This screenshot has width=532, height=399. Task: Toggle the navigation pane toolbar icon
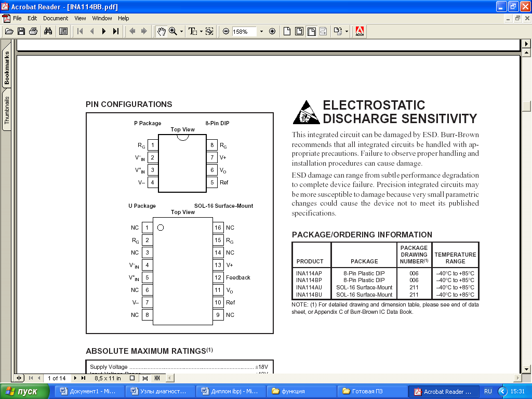click(63, 32)
